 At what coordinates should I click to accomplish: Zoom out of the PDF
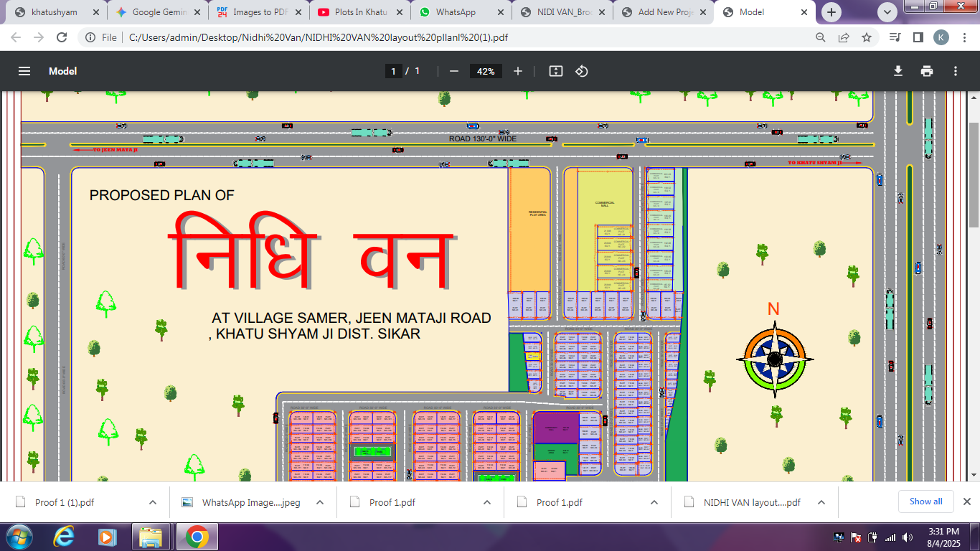point(453,71)
